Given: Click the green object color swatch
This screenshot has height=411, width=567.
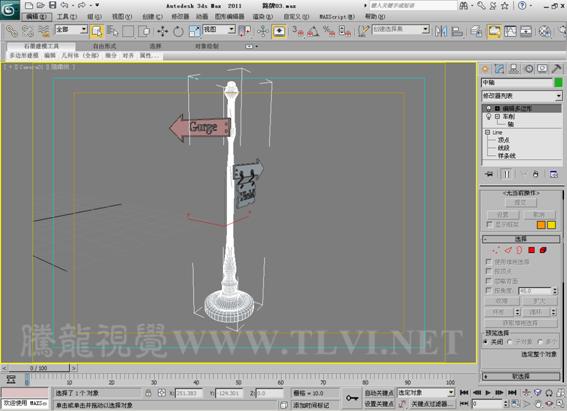Looking at the screenshot, I should click(x=558, y=83).
